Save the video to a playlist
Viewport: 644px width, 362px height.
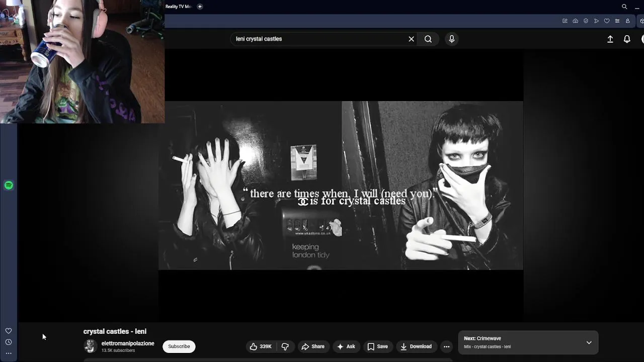[x=378, y=346]
